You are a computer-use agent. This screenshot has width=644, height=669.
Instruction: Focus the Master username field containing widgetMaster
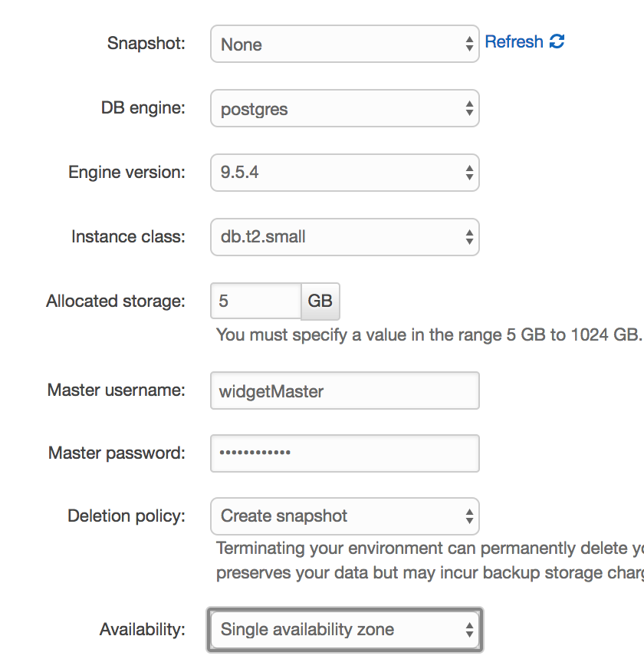344,391
